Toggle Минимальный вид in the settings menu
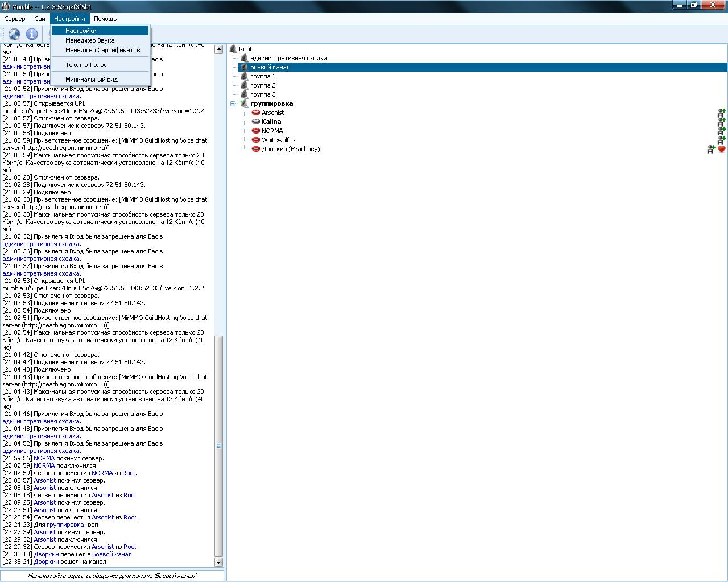This screenshot has width=728, height=582. coord(92,80)
